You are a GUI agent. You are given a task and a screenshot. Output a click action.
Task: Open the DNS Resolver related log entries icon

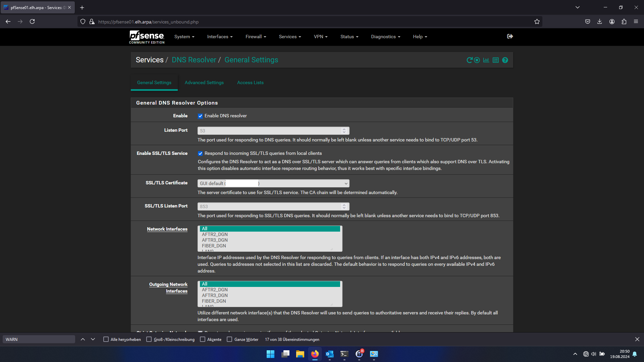click(x=496, y=60)
